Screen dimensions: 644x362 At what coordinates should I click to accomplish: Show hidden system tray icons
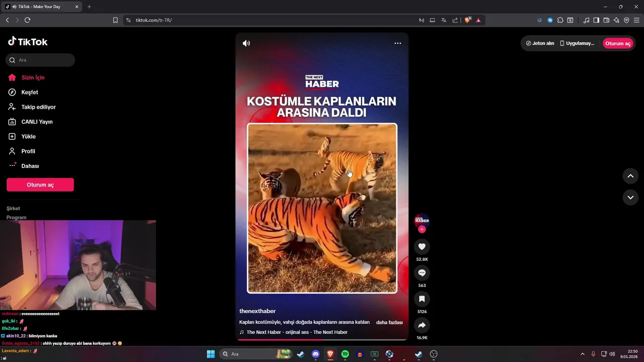tap(583, 354)
